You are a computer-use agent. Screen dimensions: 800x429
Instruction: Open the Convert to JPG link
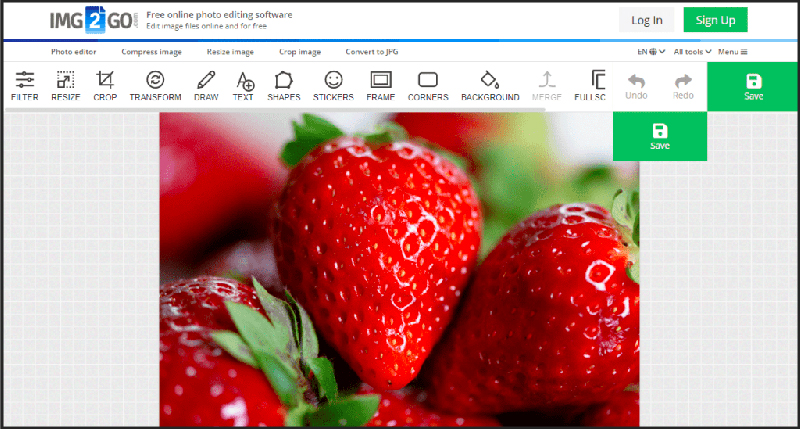pos(372,52)
